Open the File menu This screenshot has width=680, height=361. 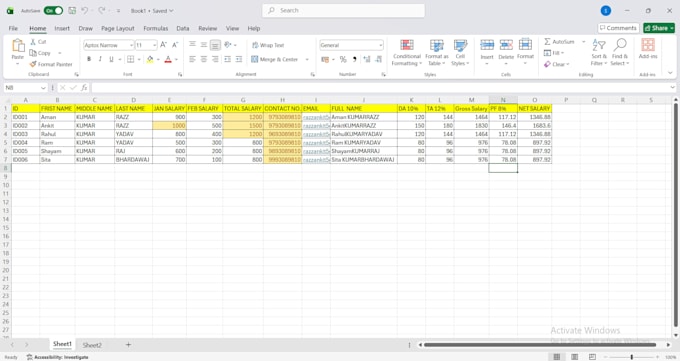(x=13, y=28)
